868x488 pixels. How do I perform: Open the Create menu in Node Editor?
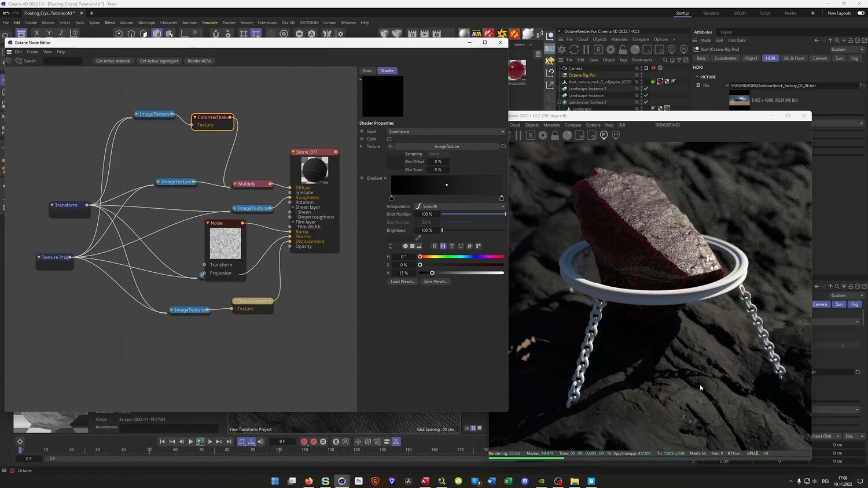[32, 52]
